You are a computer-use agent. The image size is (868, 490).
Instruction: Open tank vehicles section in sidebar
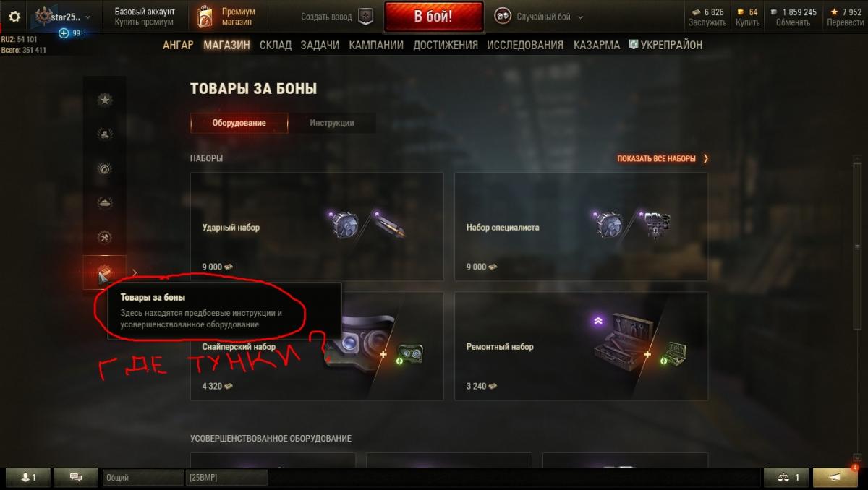pyautogui.click(x=105, y=203)
